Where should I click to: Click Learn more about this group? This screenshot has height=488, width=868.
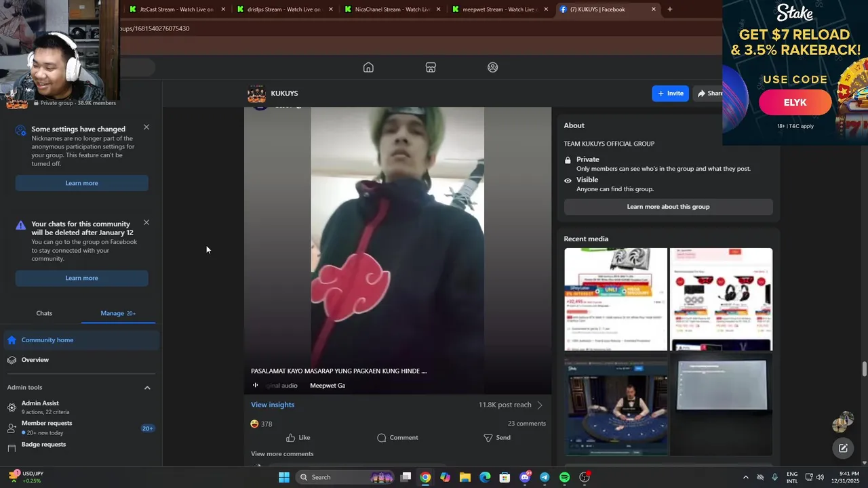tap(668, 207)
